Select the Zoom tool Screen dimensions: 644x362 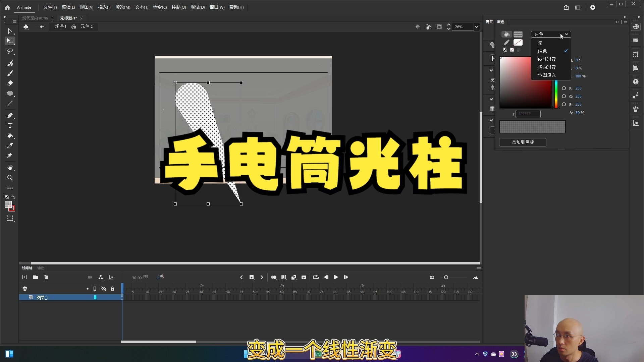(x=10, y=178)
